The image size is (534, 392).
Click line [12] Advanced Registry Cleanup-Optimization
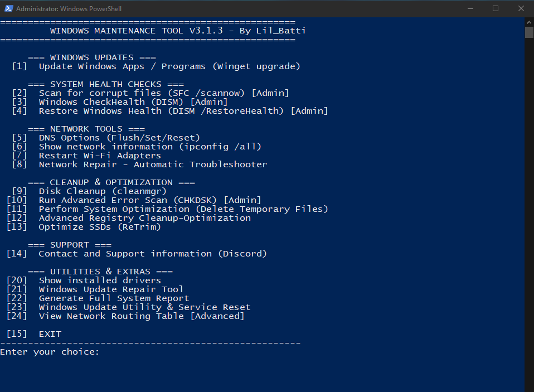click(129, 218)
